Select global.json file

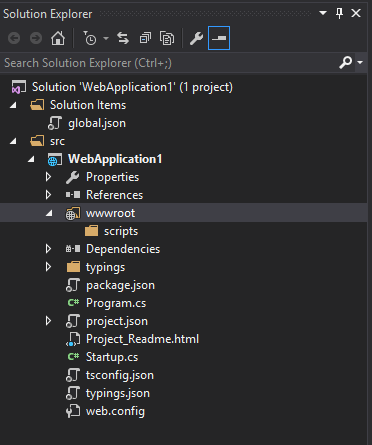97,123
